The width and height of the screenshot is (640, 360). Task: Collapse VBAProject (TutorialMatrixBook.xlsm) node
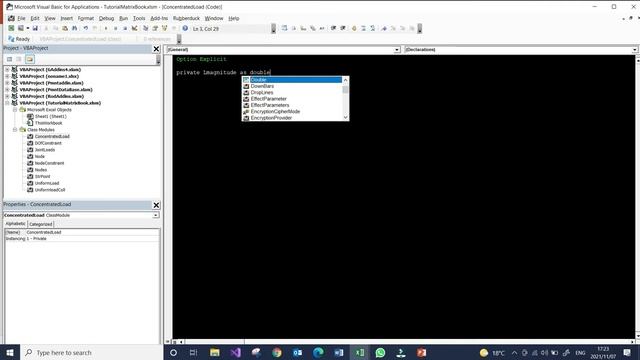point(7,103)
